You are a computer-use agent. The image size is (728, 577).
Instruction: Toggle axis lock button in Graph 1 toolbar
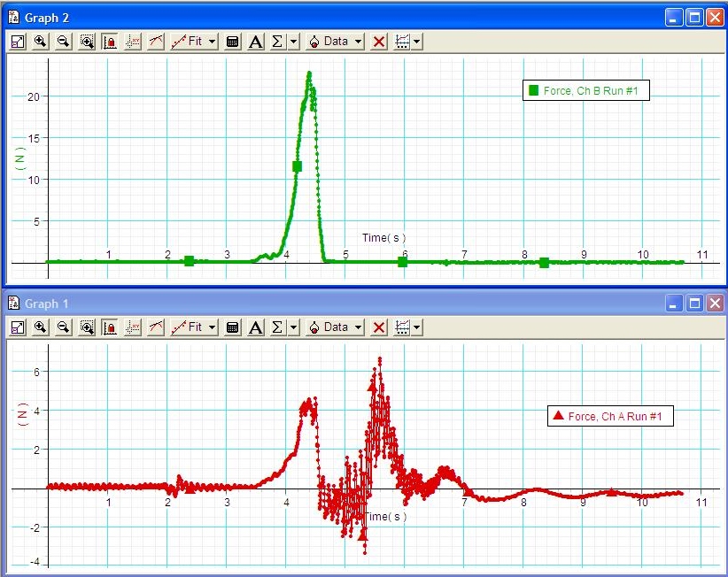click(110, 327)
